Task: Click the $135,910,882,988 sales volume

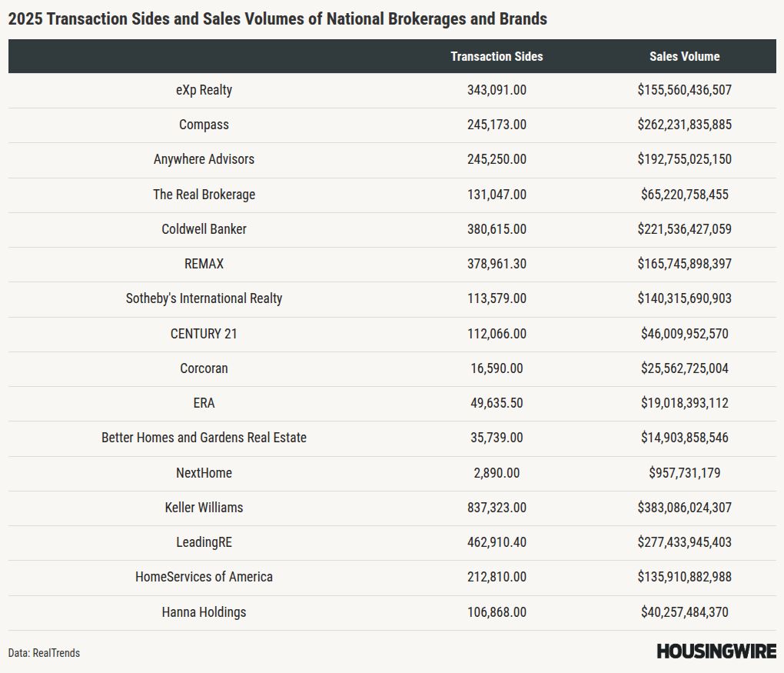Action: click(684, 577)
